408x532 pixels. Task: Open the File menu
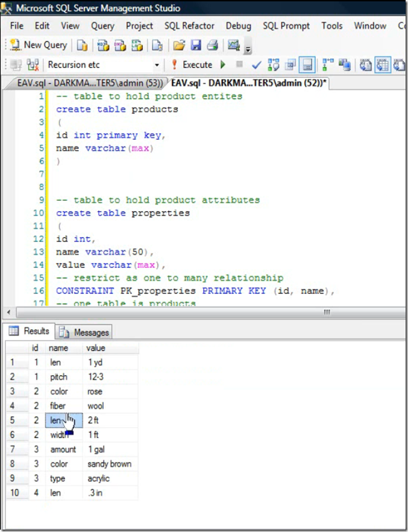coord(17,26)
